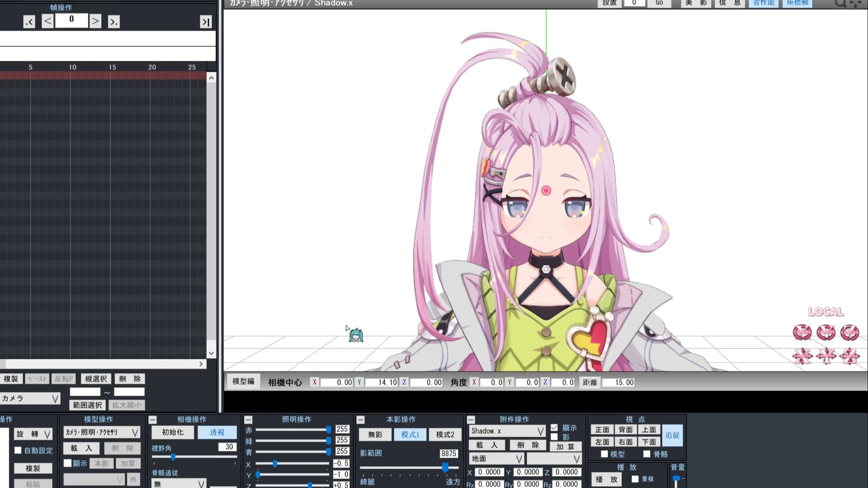Click the first move gizmo icon in the bottom row
This screenshot has width=868, height=488.
click(x=802, y=356)
